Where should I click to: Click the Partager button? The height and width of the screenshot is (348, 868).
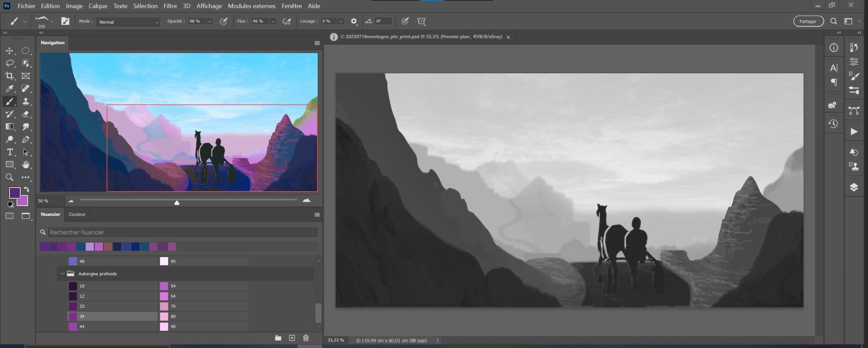coord(808,22)
